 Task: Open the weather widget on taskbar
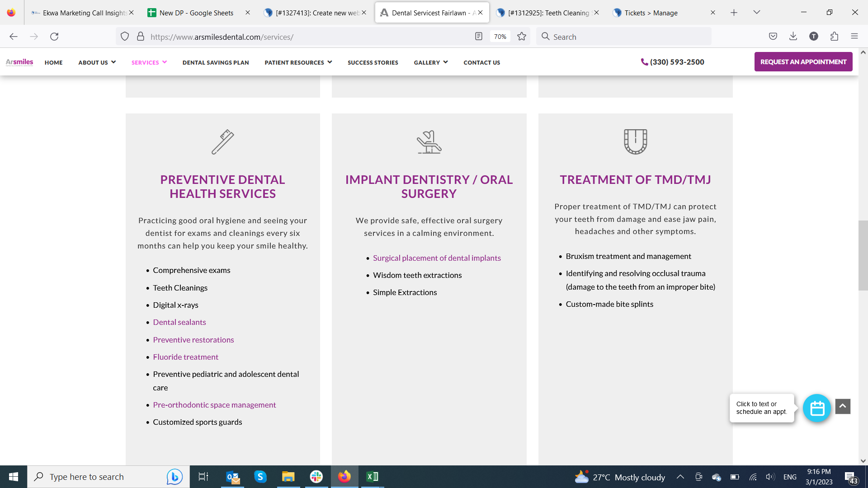click(620, 477)
